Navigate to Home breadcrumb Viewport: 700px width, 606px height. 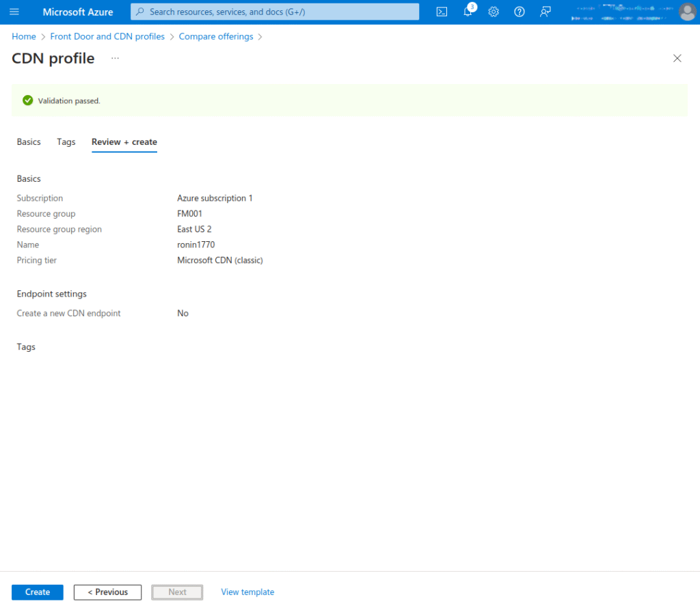click(24, 37)
